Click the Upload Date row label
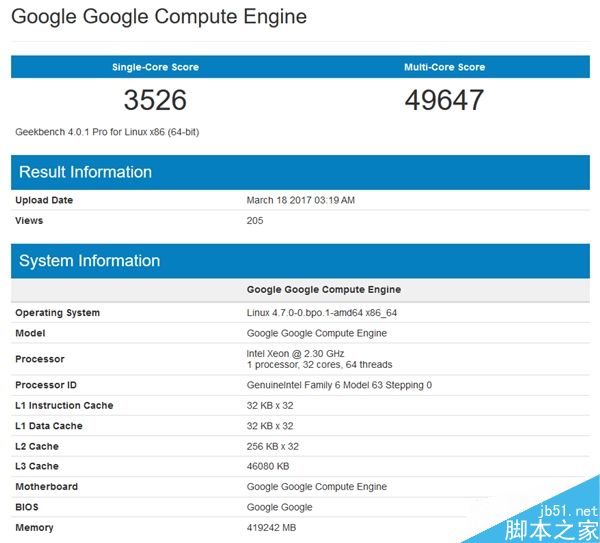Image resolution: width=600 pixels, height=543 pixels. click(x=44, y=200)
